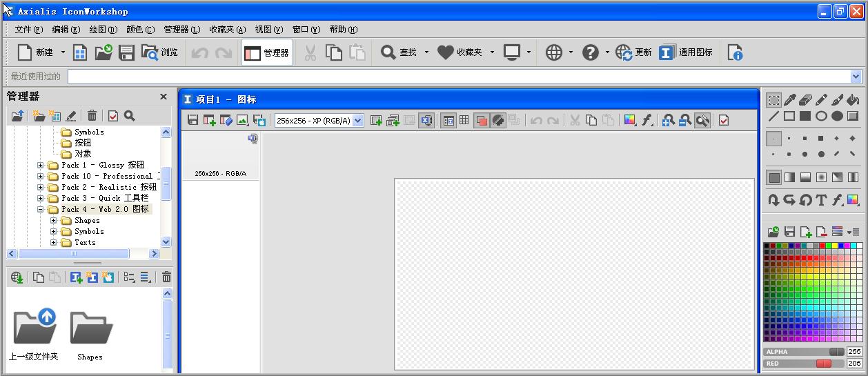Click the delete trash icon in manager toolbar
The width and height of the screenshot is (868, 376).
92,116
